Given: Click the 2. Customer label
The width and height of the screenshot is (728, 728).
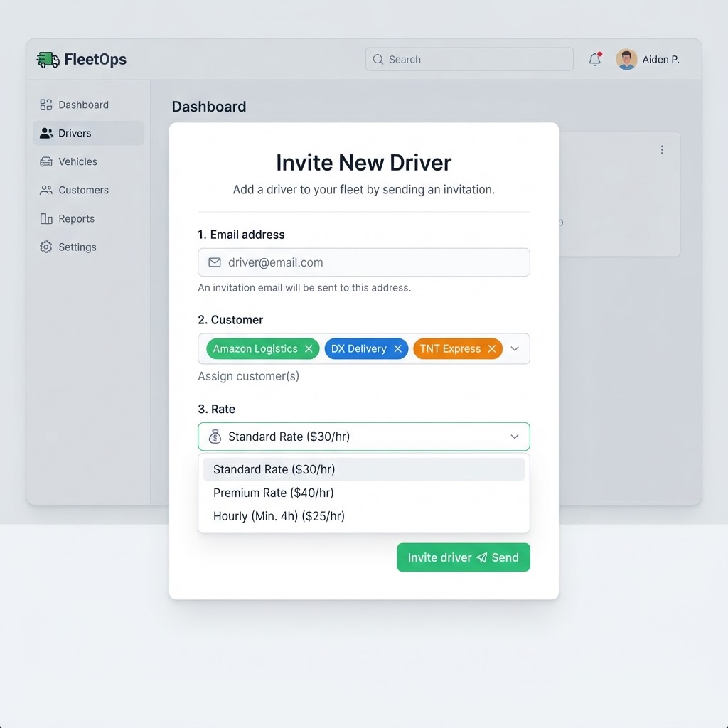Looking at the screenshot, I should point(230,320).
